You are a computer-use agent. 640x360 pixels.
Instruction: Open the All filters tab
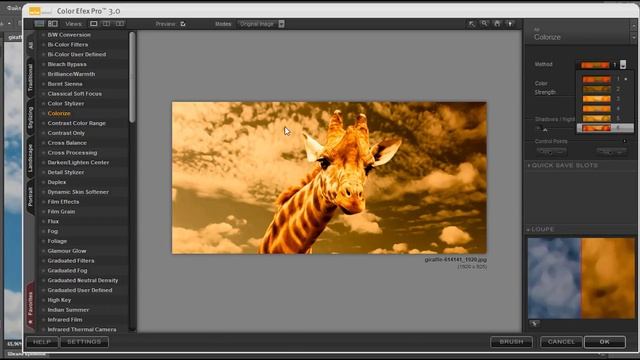31,44
